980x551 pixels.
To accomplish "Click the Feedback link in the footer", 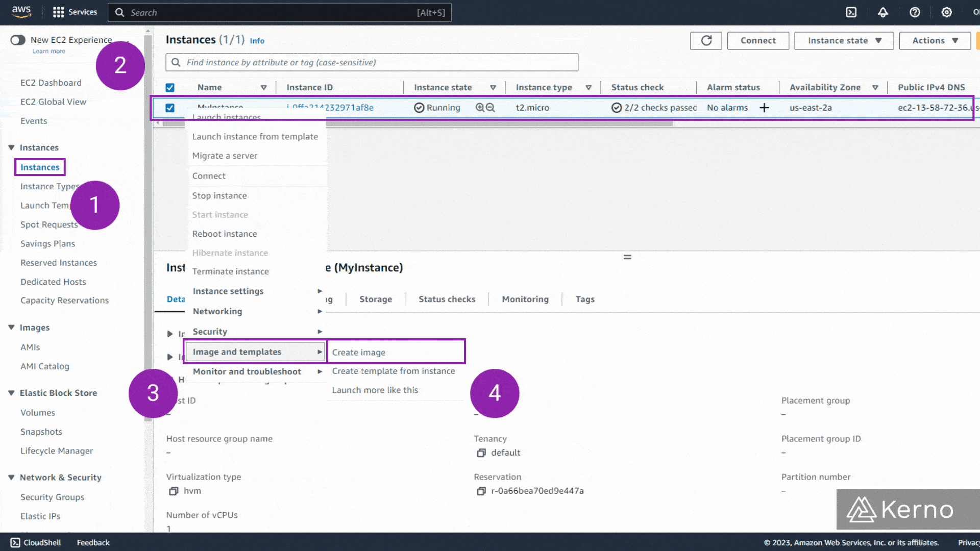I will (93, 543).
